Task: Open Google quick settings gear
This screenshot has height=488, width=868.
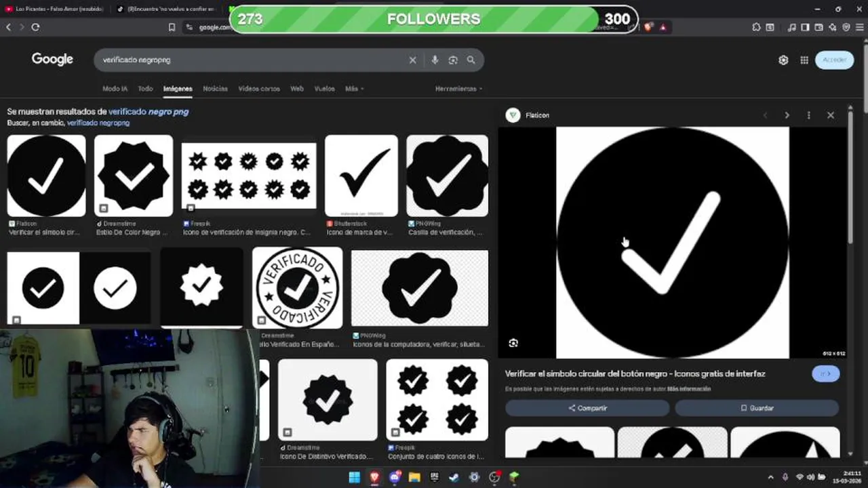Action: click(x=783, y=60)
